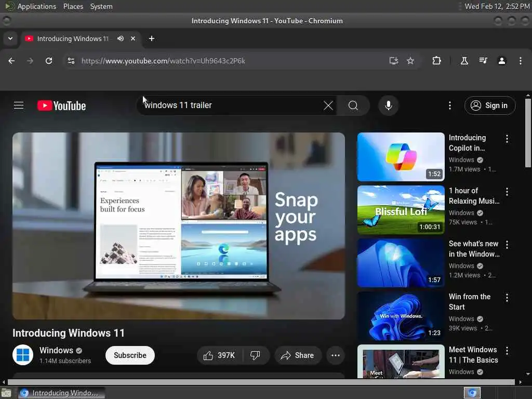
Task: Like the video with thumbs up
Action: [x=219, y=355]
